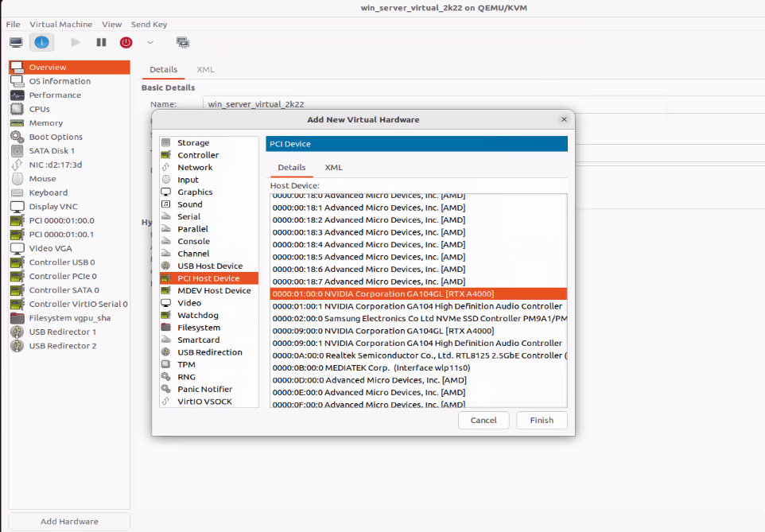This screenshot has height=532, width=765.
Task: Show the graphical console icon
Action: click(x=16, y=42)
